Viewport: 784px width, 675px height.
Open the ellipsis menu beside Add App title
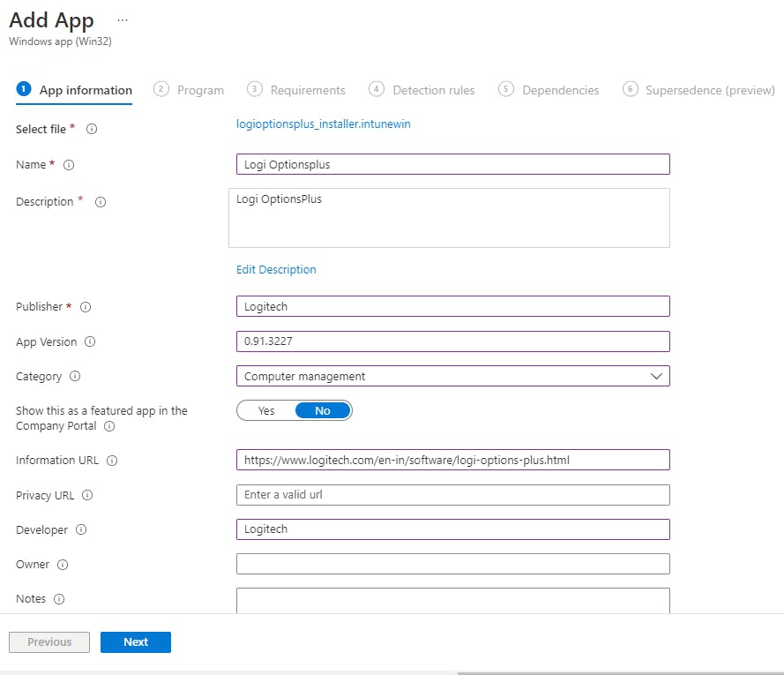pos(122,20)
